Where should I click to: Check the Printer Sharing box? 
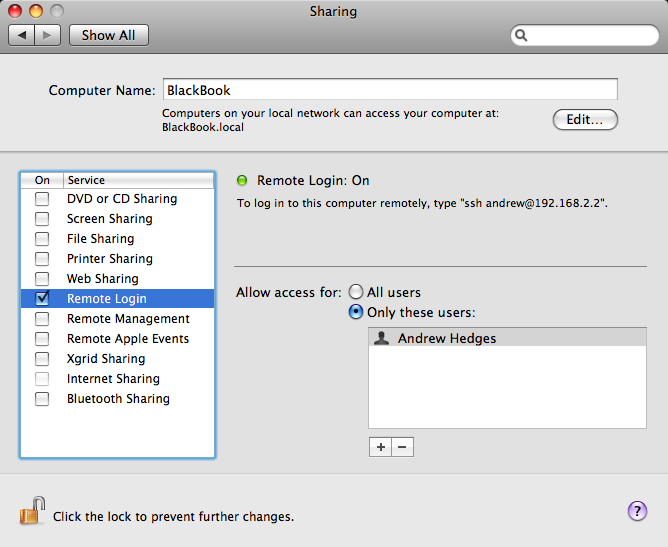click(x=42, y=259)
